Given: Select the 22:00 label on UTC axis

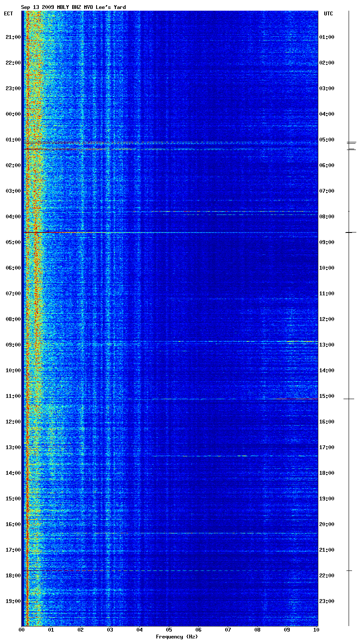Looking at the screenshot, I should 327,576.
